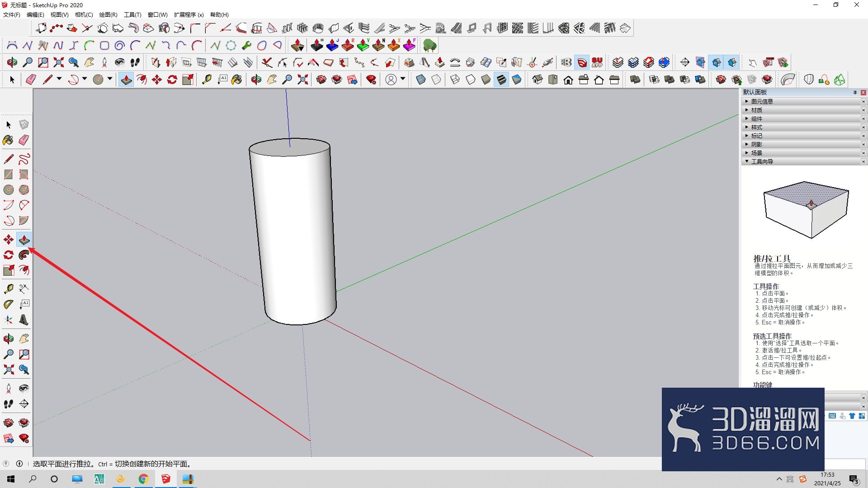This screenshot has width=868, height=488.
Task: Click the highlighted Push/Pull tool in left toolbar
Action: pyautogui.click(x=24, y=239)
